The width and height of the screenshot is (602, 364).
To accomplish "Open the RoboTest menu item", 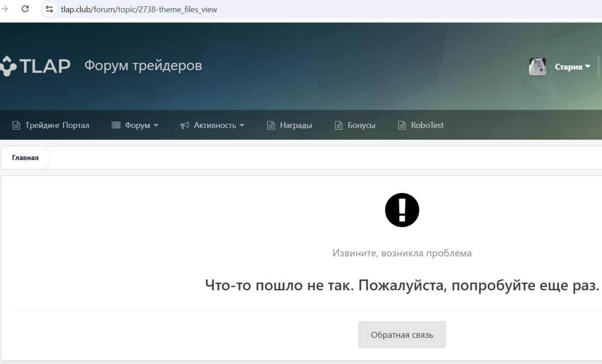I will [421, 125].
